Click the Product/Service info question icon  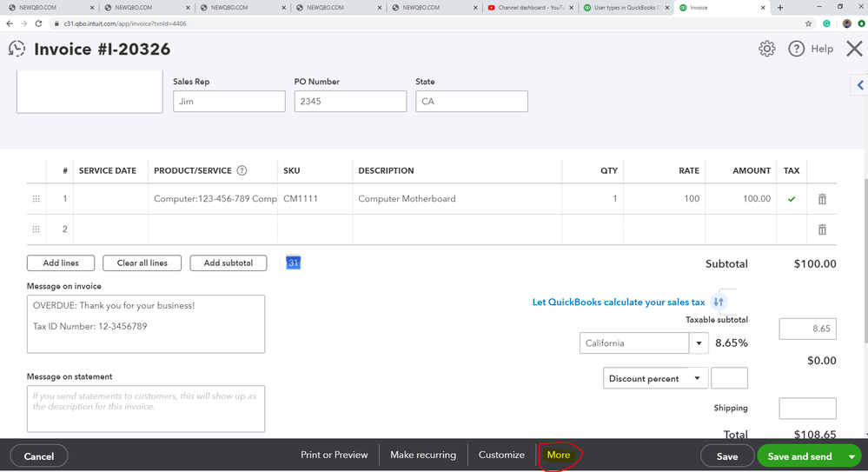click(x=242, y=170)
